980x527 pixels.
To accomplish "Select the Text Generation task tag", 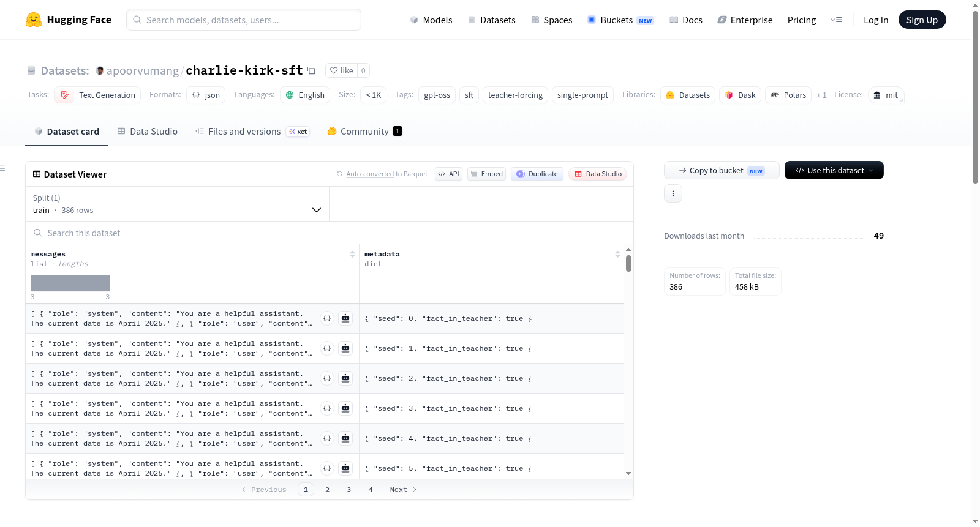I will coord(97,95).
